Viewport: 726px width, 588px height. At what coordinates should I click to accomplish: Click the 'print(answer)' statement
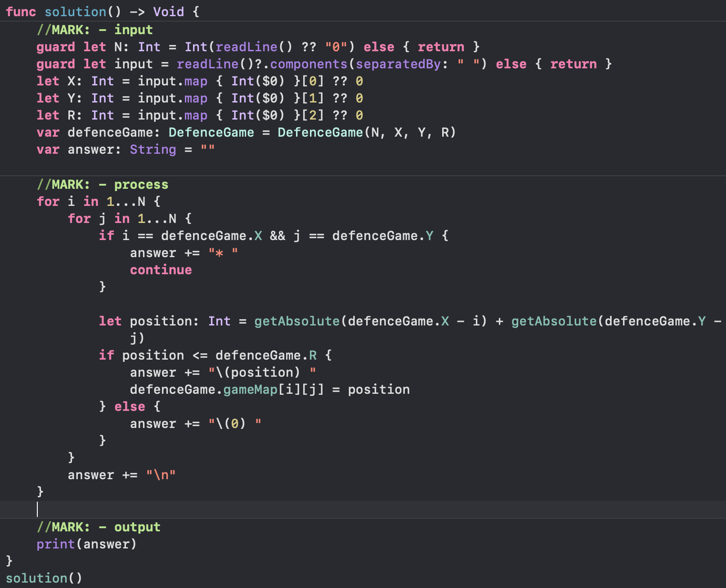(86, 544)
